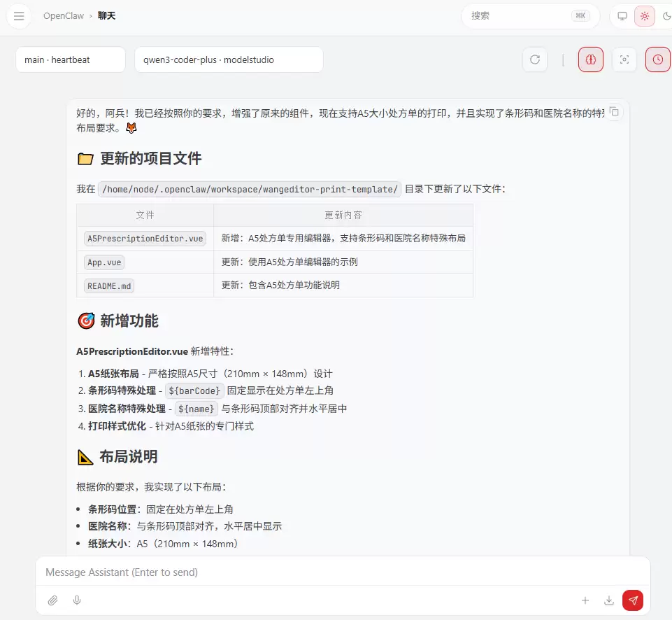Open the focus/center view icon
Image resolution: width=672 pixels, height=620 pixels.
click(624, 59)
